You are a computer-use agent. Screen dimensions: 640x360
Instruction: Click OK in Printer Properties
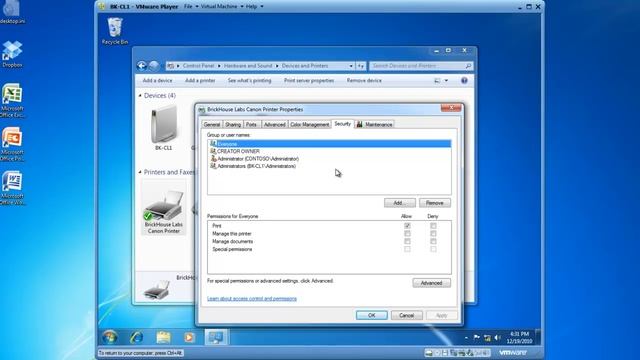[371, 315]
